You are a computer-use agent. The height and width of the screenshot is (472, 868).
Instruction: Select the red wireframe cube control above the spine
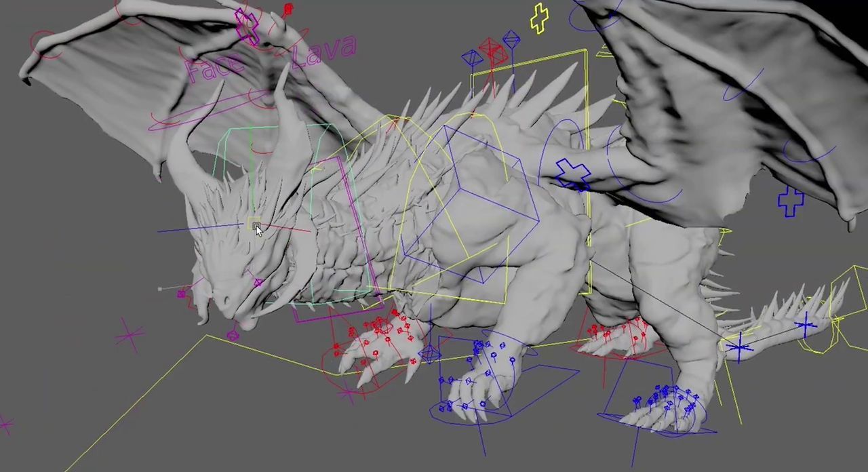coord(493,51)
